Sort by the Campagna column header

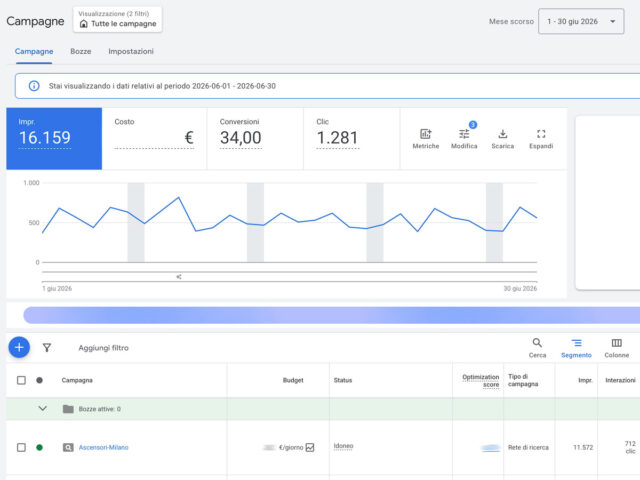tap(77, 380)
